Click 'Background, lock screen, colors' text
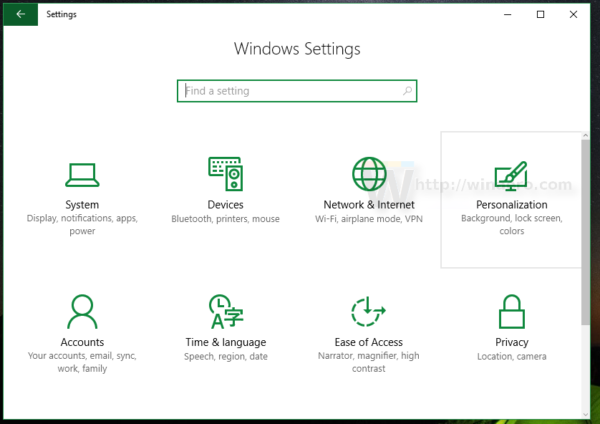The width and height of the screenshot is (600, 424). click(512, 225)
